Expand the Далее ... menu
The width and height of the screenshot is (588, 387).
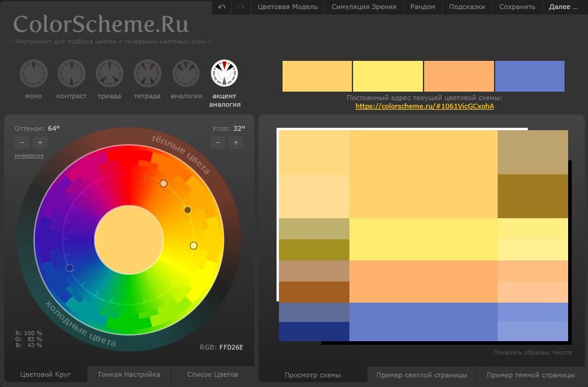point(563,7)
